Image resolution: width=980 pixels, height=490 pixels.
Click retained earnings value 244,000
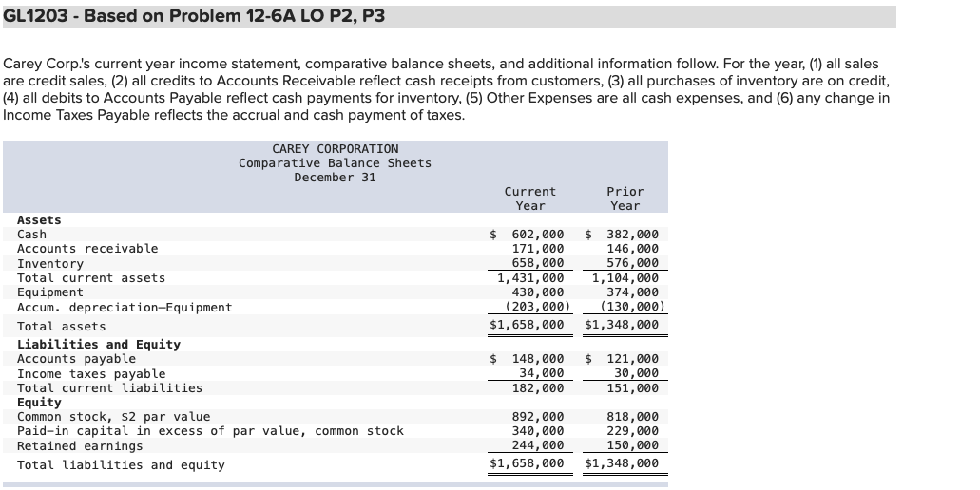tap(537, 445)
